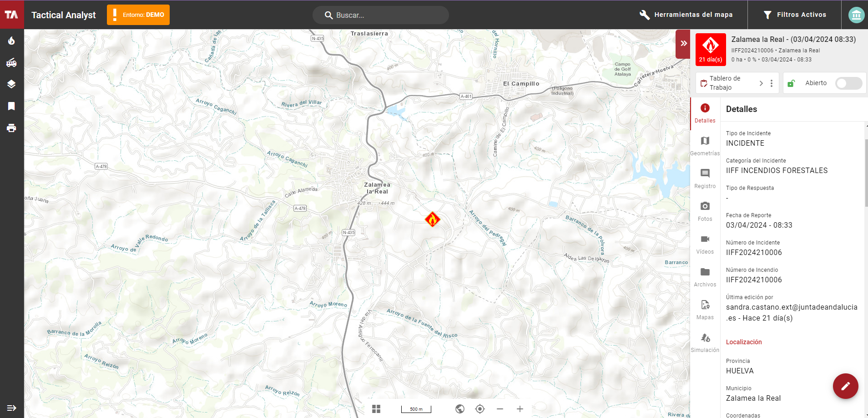Click the red edit pencil button

pyautogui.click(x=845, y=386)
